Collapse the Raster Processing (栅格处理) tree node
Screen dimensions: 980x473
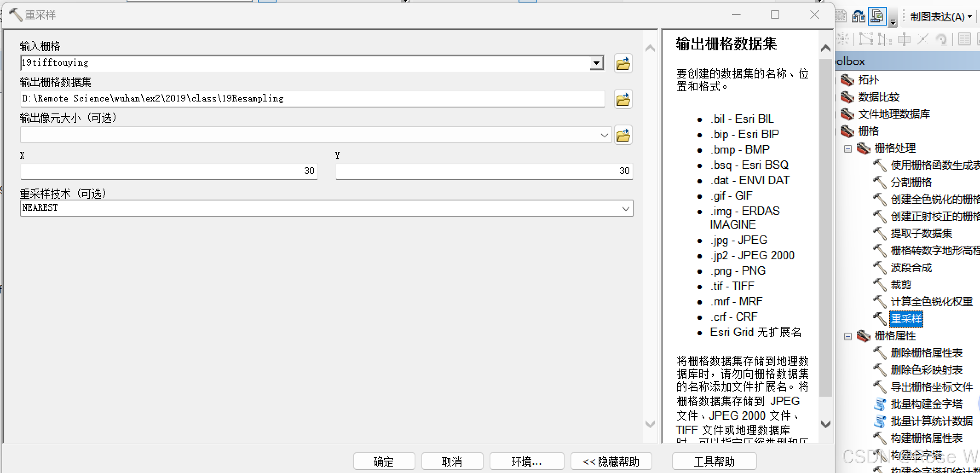pyautogui.click(x=848, y=148)
